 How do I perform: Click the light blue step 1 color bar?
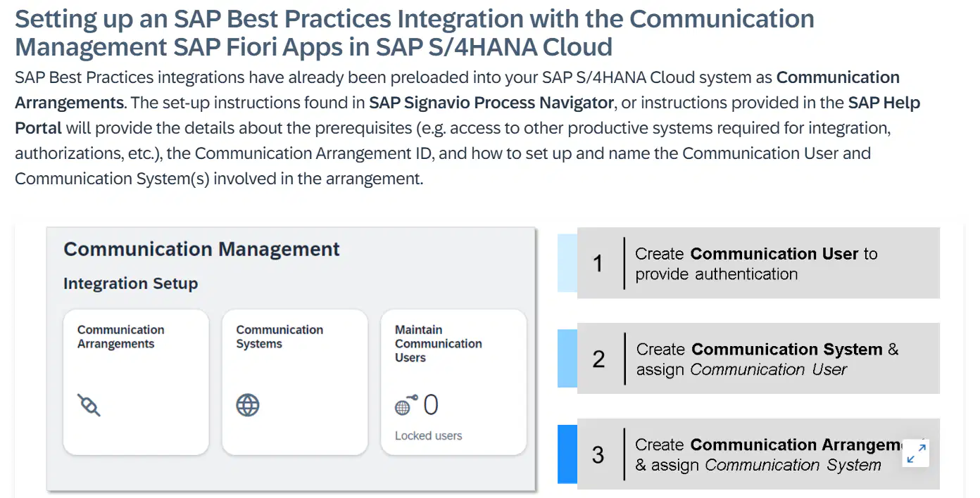click(x=567, y=263)
